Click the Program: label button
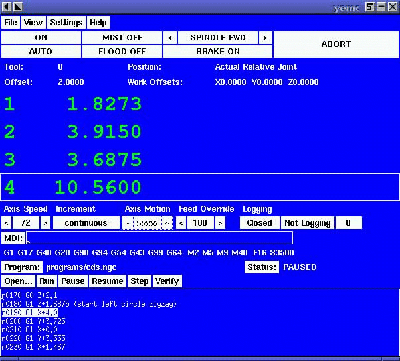This screenshot has width=400, height=361. pyautogui.click(x=22, y=267)
